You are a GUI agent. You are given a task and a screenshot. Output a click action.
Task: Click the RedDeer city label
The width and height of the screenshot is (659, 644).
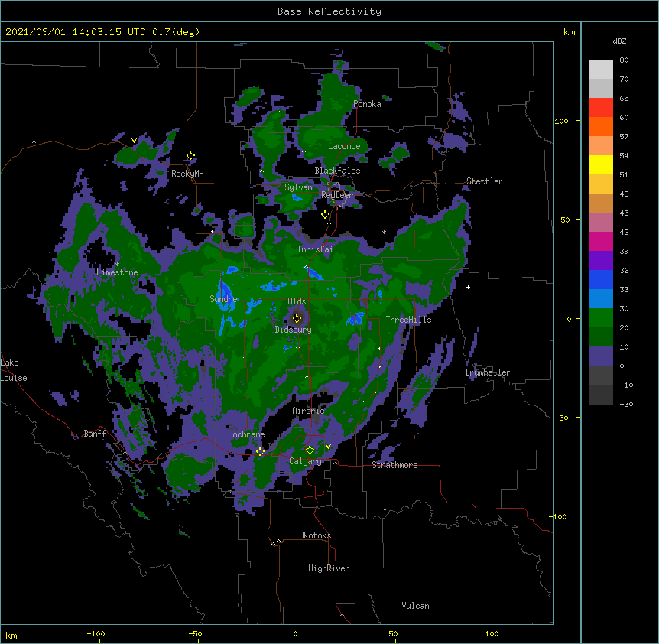tap(336, 195)
